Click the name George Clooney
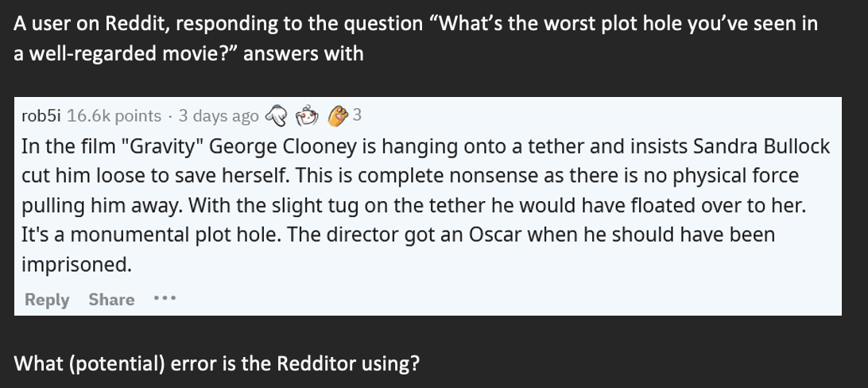868x388 pixels. pos(284,146)
